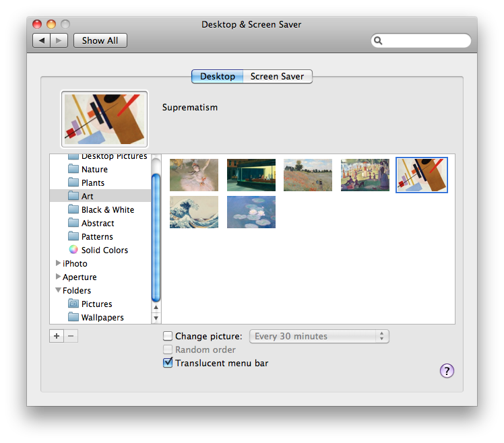
Task: Select the Nature folder
Action: [x=100, y=169]
